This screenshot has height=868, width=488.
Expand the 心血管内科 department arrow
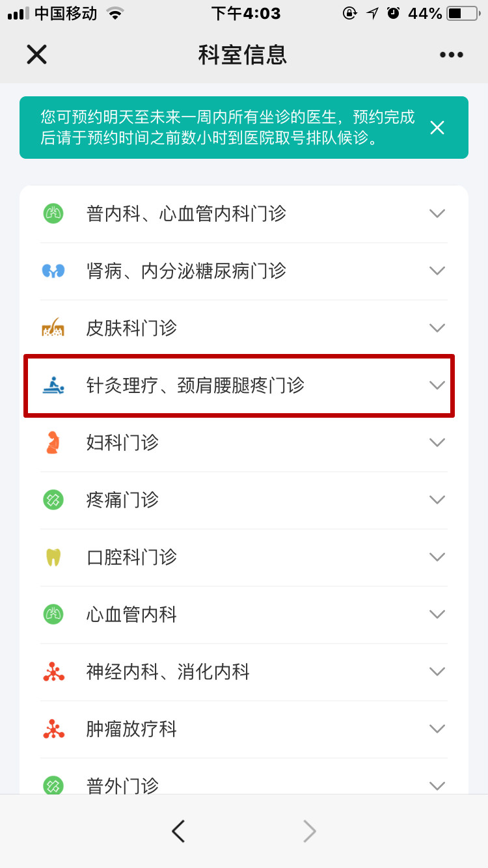[437, 614]
